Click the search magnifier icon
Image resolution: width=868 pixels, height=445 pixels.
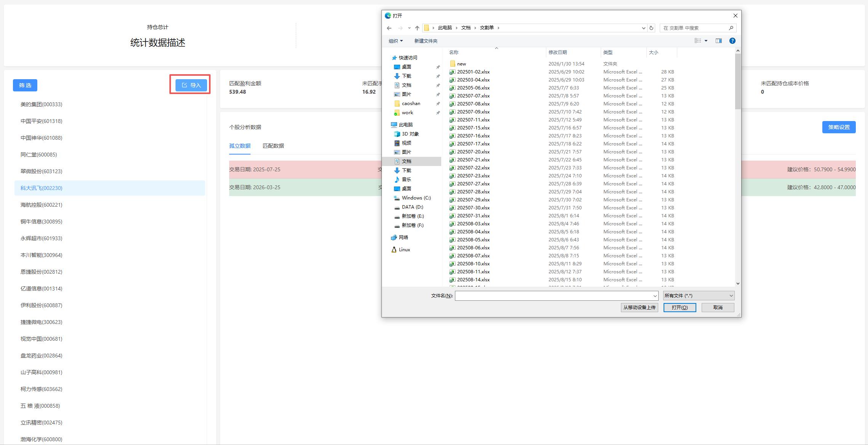pos(731,28)
